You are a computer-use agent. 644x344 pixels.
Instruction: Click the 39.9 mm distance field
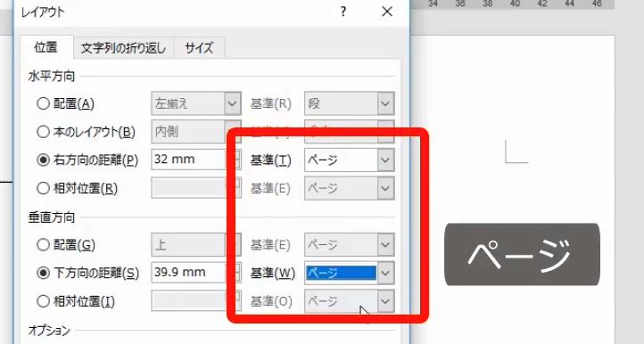pyautogui.click(x=189, y=273)
